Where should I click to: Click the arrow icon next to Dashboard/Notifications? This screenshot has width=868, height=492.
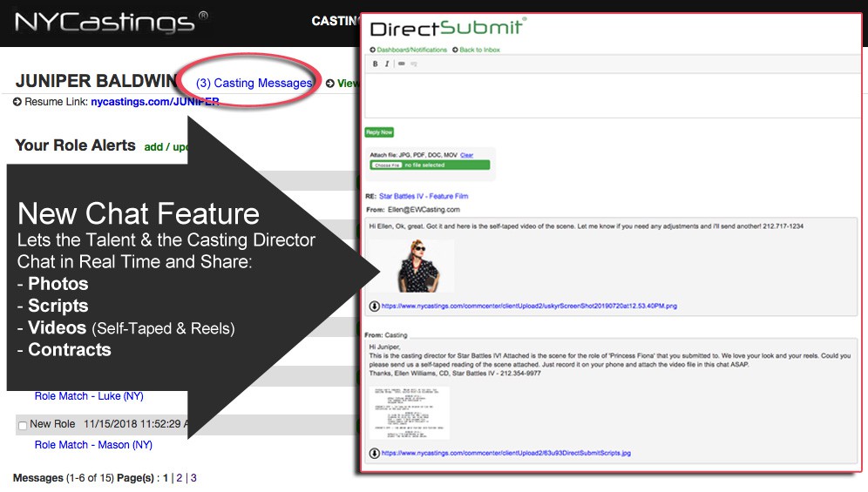(x=373, y=50)
